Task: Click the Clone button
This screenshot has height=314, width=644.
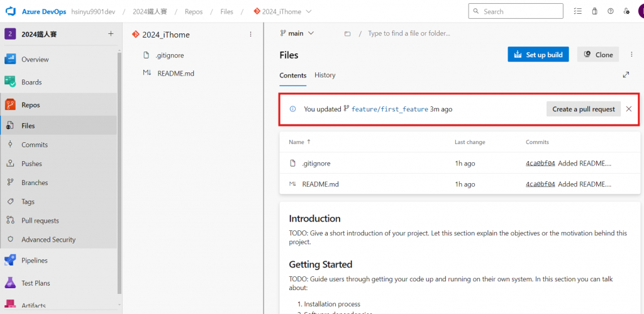Action: pos(598,54)
